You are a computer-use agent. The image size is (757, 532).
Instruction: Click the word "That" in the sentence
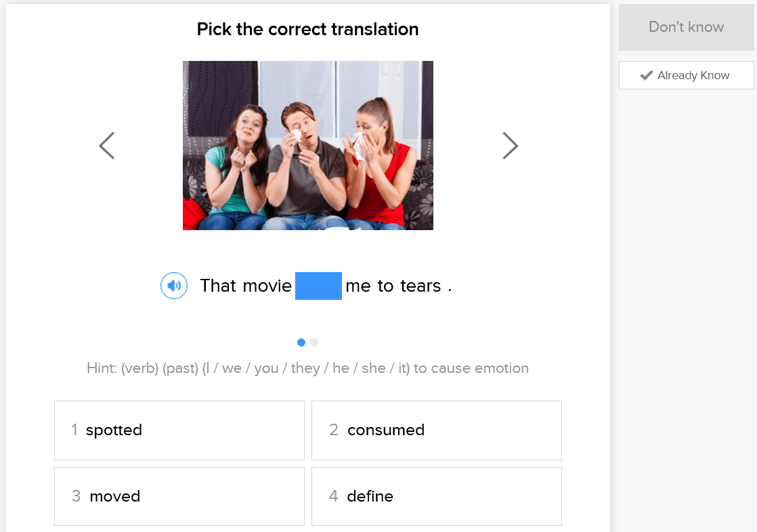coord(218,286)
